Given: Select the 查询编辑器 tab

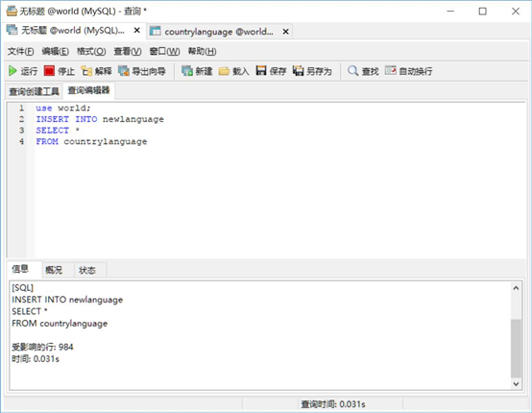Looking at the screenshot, I should click(88, 90).
